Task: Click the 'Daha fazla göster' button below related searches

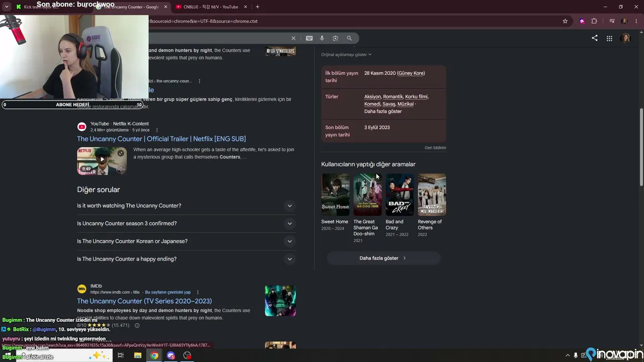Action: coord(383,258)
